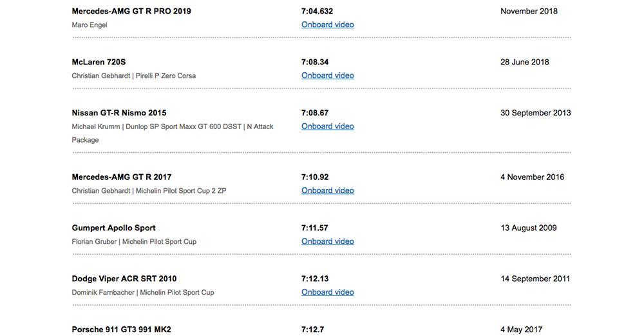Play the Gumpert Apollo Sport onboard video

[327, 241]
